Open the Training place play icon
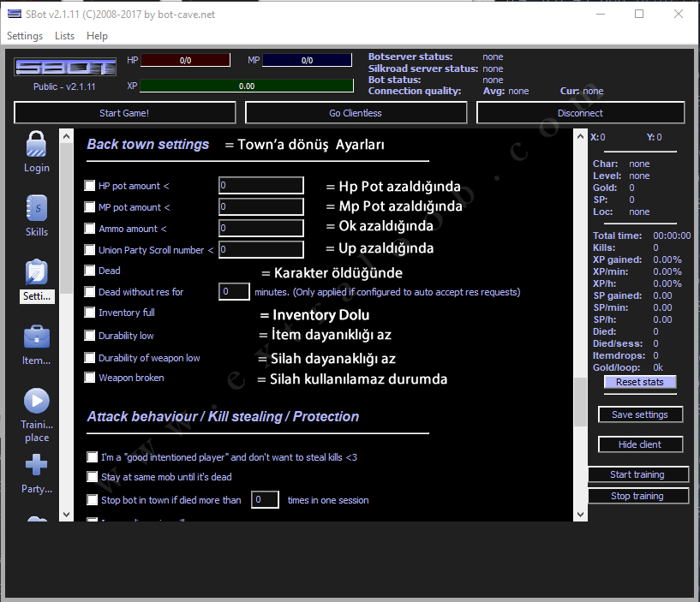This screenshot has width=700, height=602. (x=37, y=401)
